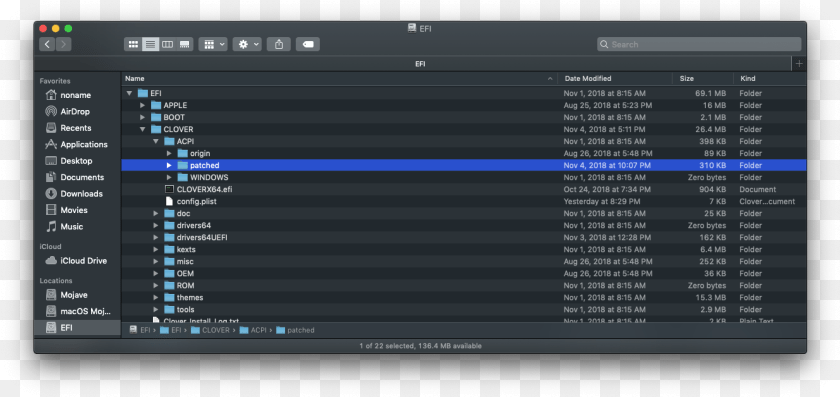Screen dimensions: 840x397
Task: Click the sort direction arrow in Name header
Action: [x=550, y=79]
